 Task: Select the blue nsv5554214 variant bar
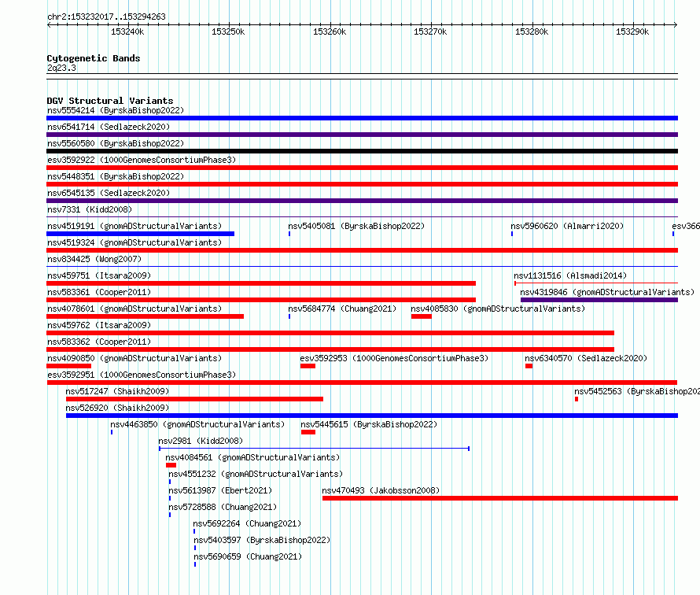pos(362,118)
